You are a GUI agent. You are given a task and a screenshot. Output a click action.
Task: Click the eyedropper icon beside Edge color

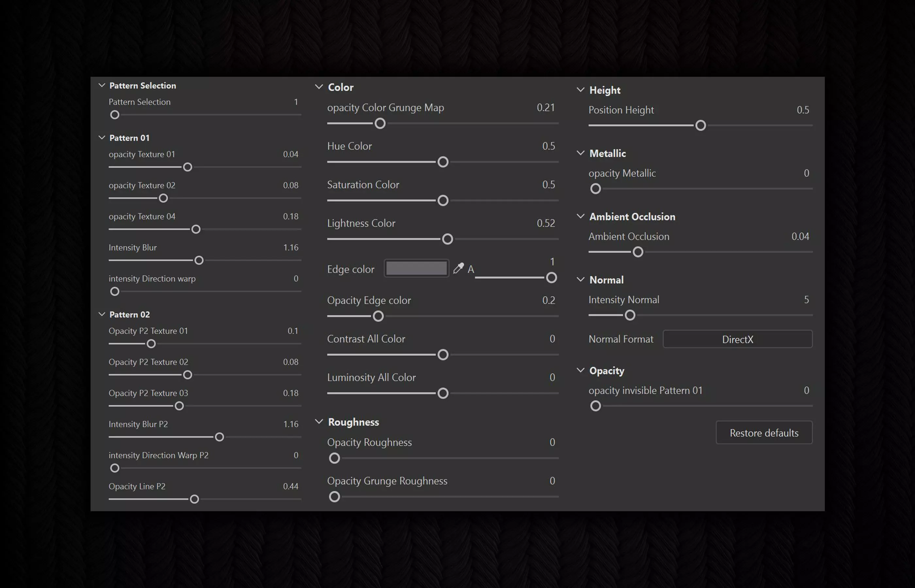click(x=458, y=269)
